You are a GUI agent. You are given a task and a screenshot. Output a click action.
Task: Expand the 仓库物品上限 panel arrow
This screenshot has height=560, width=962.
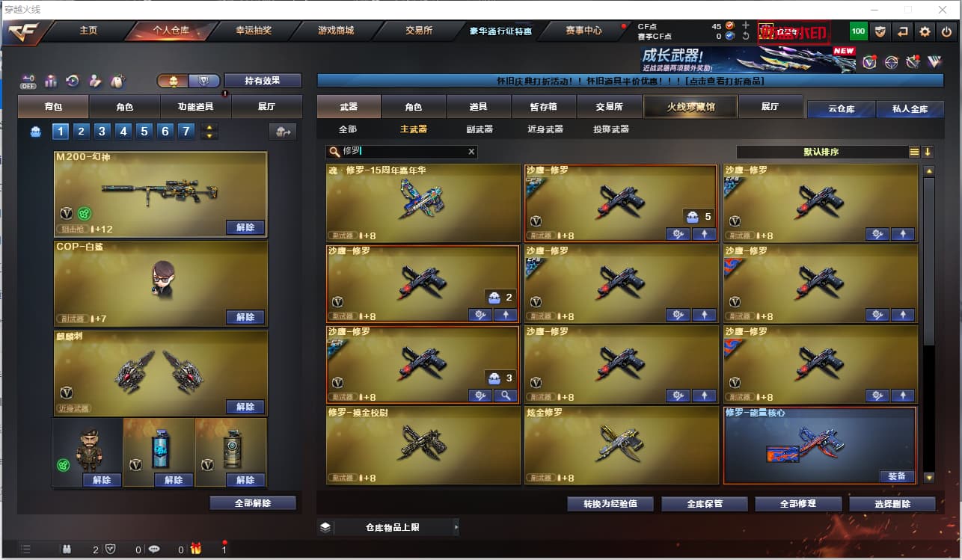pyautogui.click(x=456, y=527)
